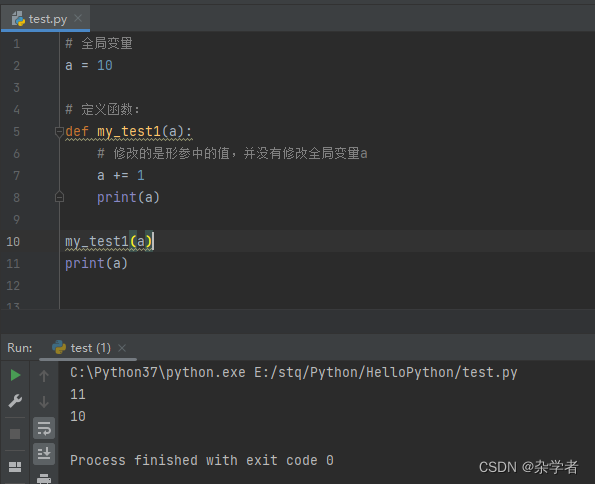Click output value 10 in console
Viewport: 595px width, 484px height.
[78, 416]
